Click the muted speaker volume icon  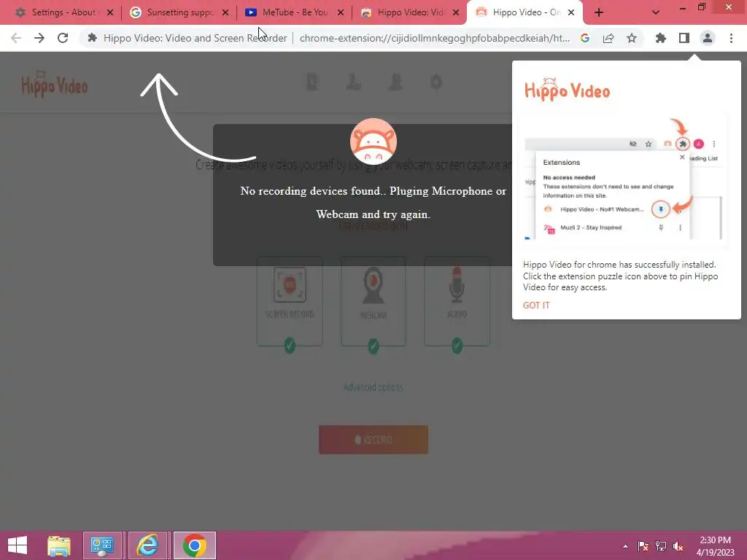[678, 546]
